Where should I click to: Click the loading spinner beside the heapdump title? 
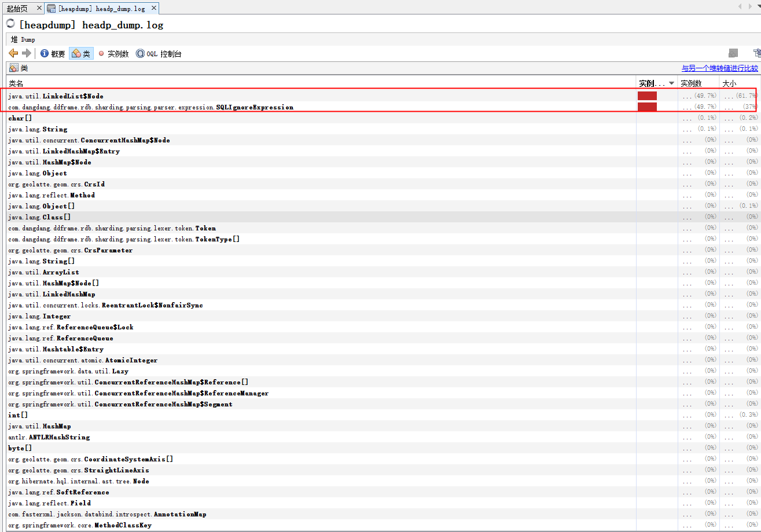(x=10, y=24)
